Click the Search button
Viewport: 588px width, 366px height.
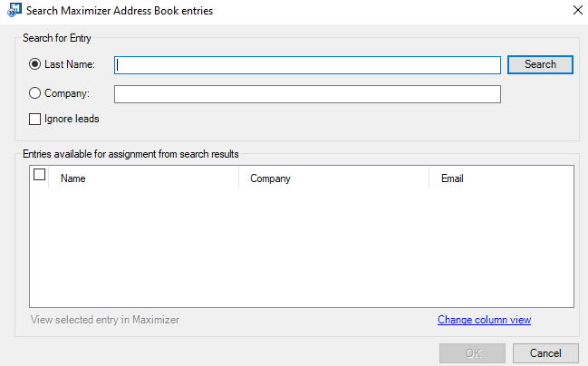coord(540,64)
